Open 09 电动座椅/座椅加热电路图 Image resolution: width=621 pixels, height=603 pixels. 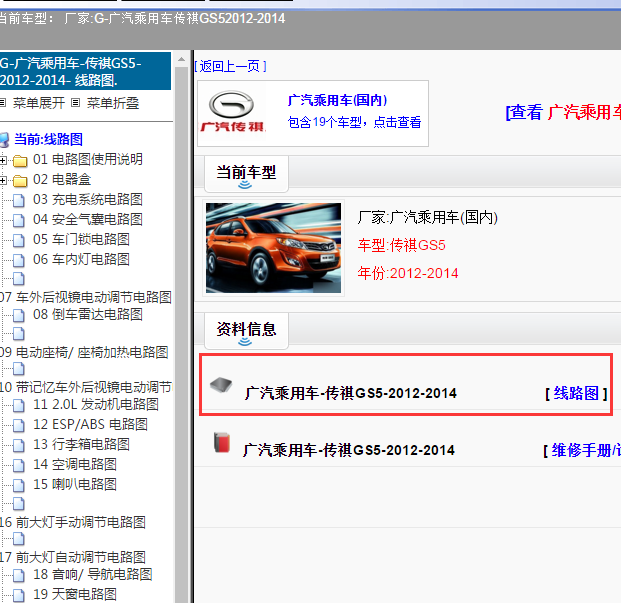coord(84,352)
